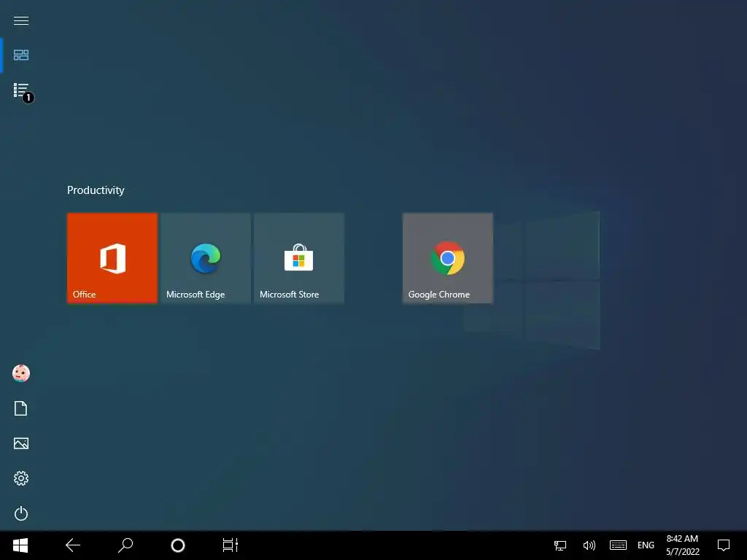Open the volume speaker icon
Screen dimensions: 747x560
[x=589, y=545]
